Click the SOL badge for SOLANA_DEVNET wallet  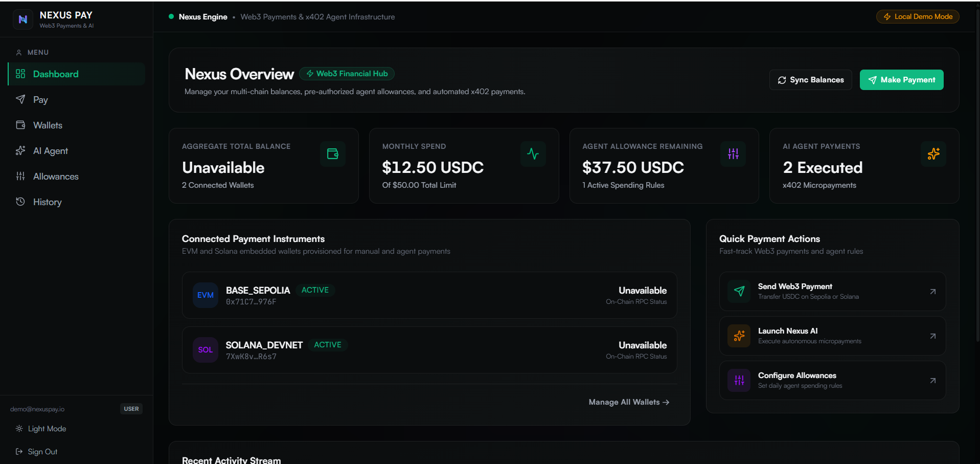[206, 350]
